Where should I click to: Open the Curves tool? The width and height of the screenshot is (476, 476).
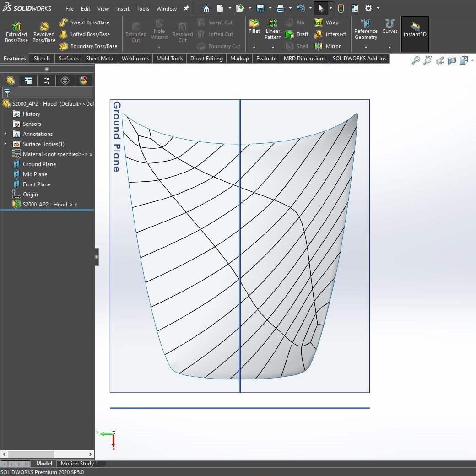click(x=390, y=27)
